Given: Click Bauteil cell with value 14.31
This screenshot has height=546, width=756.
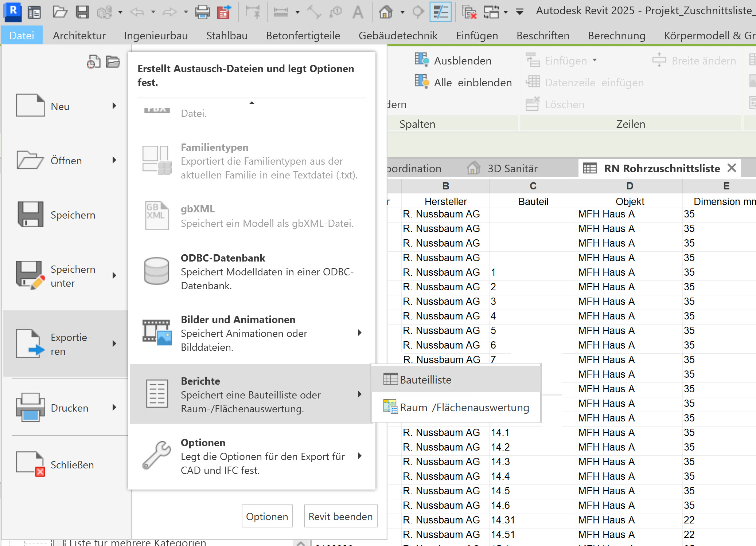Looking at the screenshot, I should [533, 520].
